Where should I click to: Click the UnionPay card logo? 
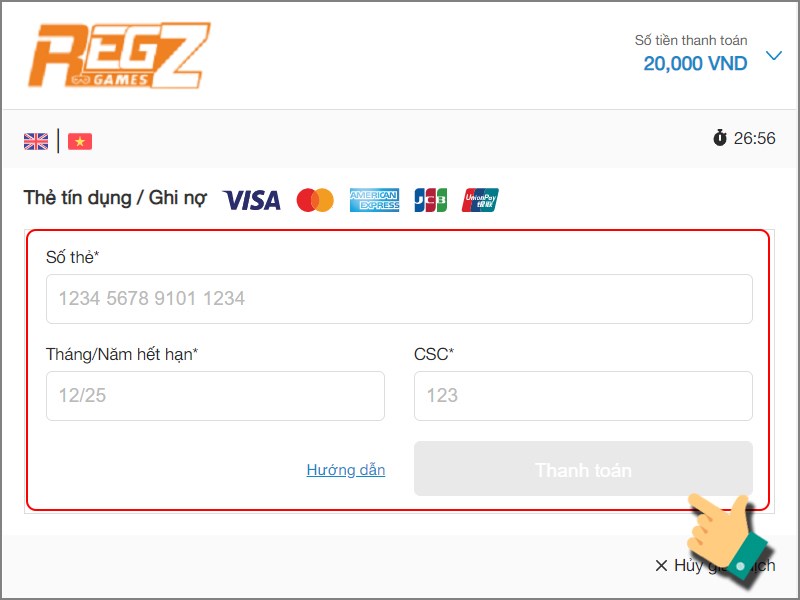[x=480, y=200]
